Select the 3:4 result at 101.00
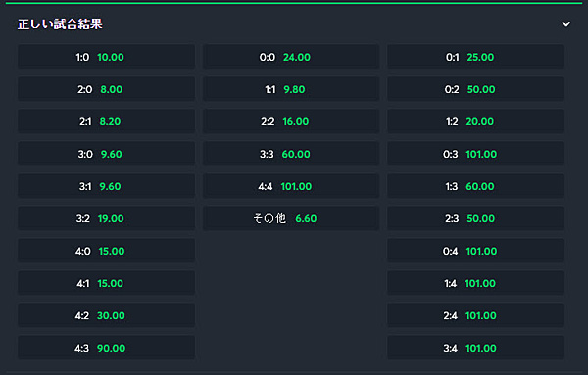This screenshot has height=375, width=588. (x=476, y=348)
